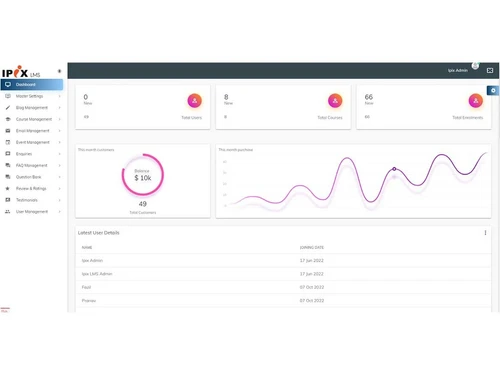This screenshot has height=375, width=500.
Task: Click the Latest User Details heading
Action: point(99,233)
